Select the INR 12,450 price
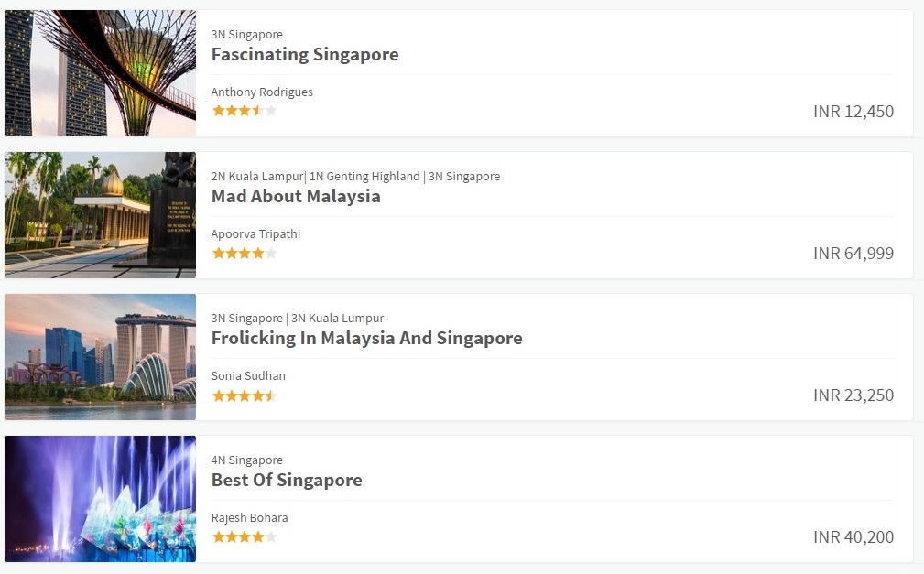Viewport: 924px width, 574px height. point(853,112)
